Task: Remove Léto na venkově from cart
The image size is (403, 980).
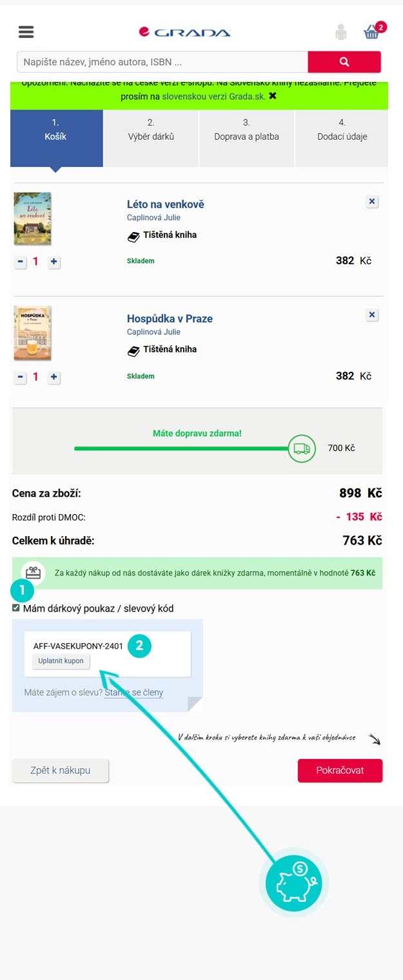Action: [x=372, y=202]
